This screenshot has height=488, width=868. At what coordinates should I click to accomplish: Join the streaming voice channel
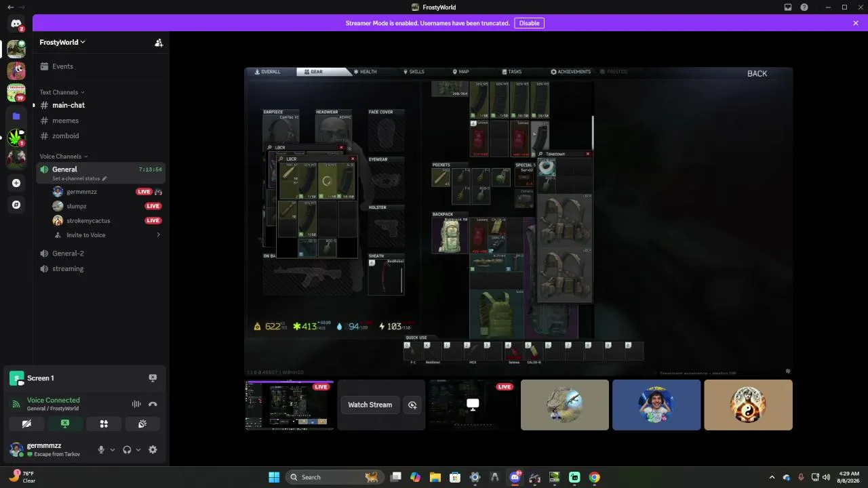pos(100,268)
